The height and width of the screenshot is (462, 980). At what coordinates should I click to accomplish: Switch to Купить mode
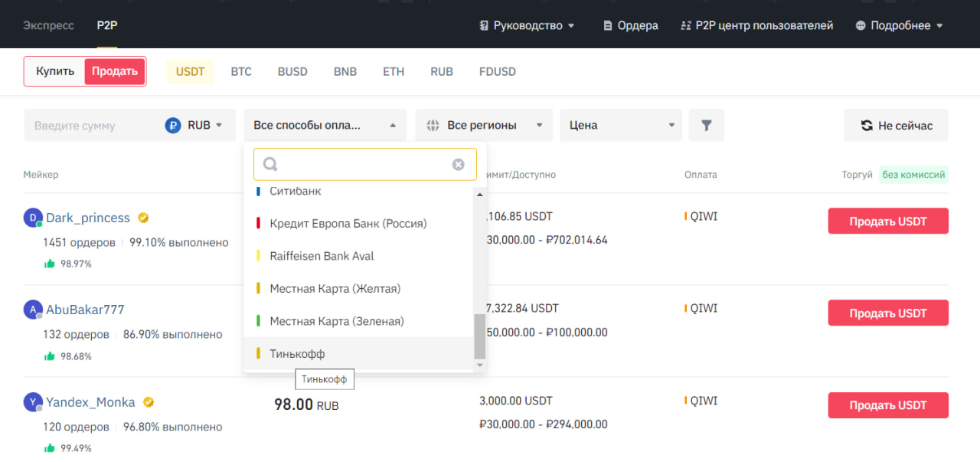click(55, 71)
